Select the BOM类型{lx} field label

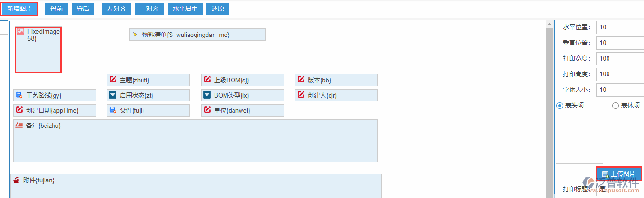tap(232, 95)
